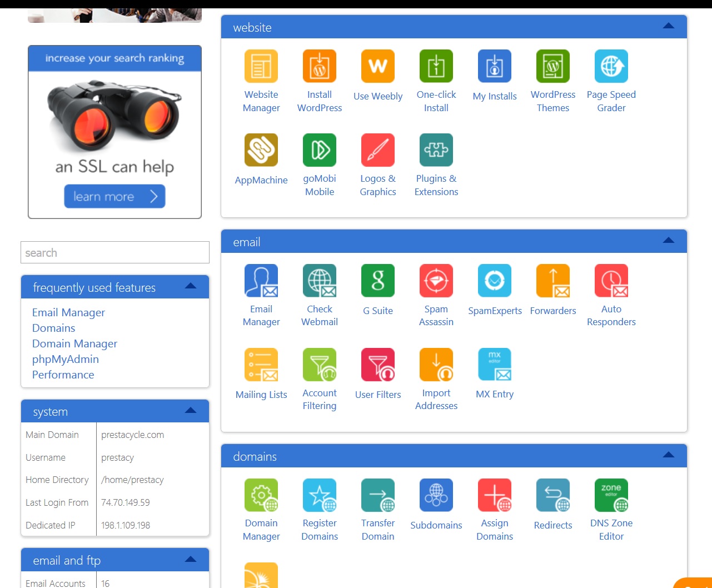Click the learn more SSL button

(114, 197)
